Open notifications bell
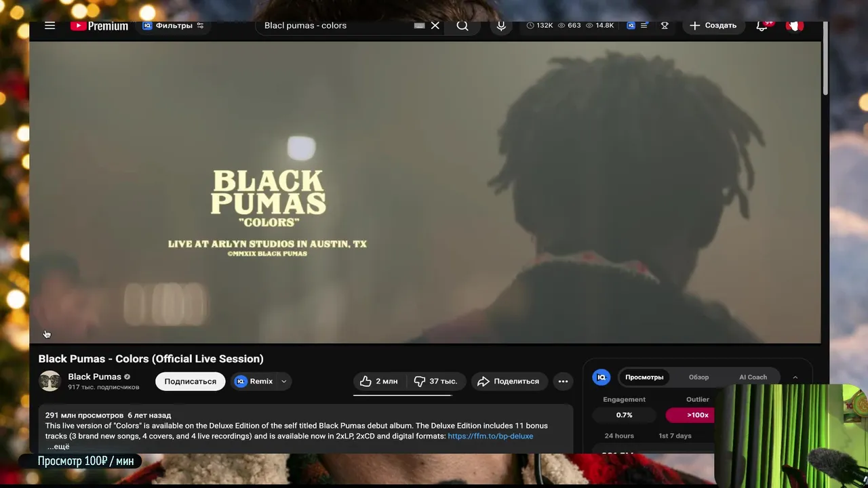The image size is (868, 488). click(x=762, y=26)
